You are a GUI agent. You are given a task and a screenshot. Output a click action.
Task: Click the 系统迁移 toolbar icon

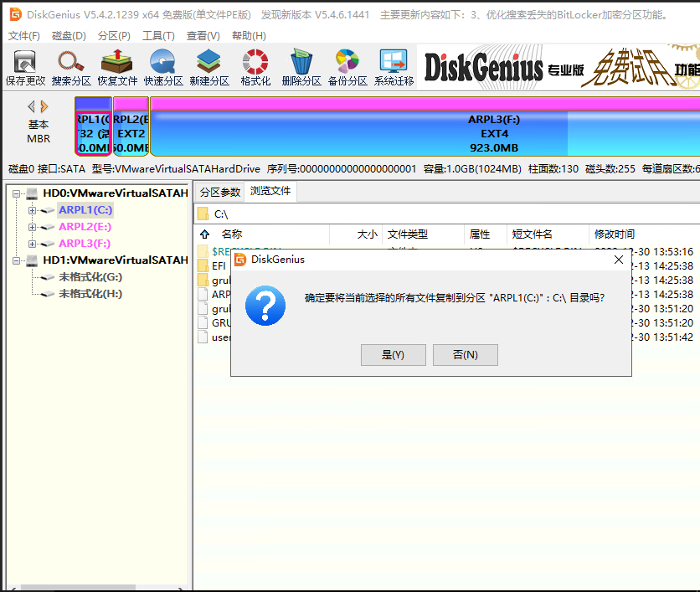coord(392,65)
